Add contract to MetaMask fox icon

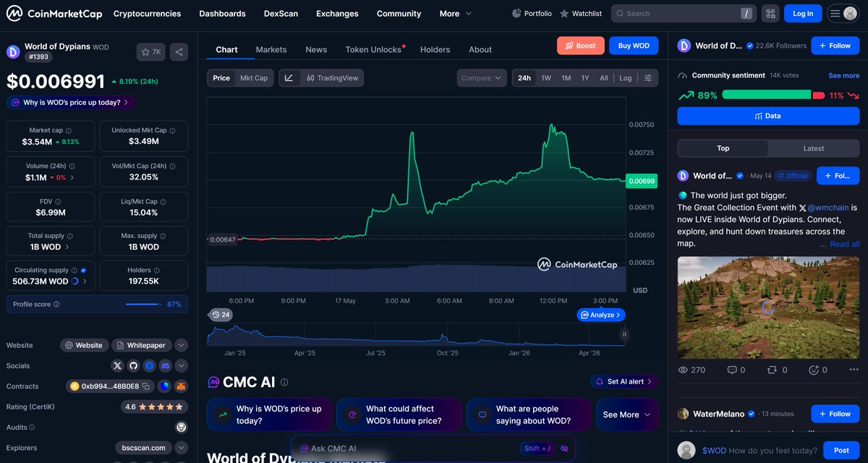[x=181, y=386]
